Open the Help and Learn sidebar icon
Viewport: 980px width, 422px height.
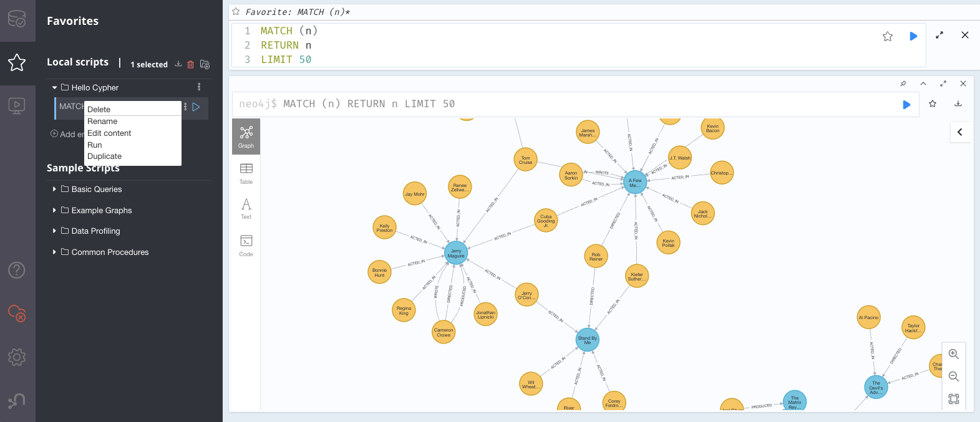point(17,270)
